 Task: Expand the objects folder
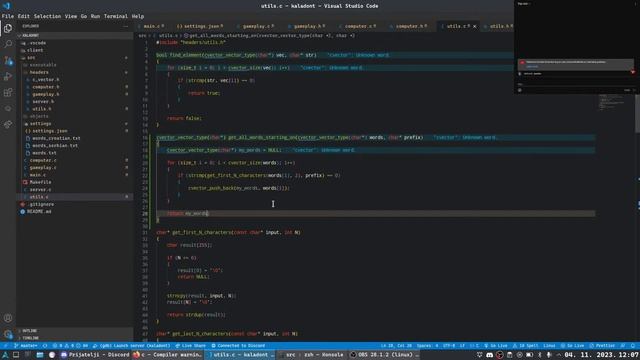click(75, 116)
